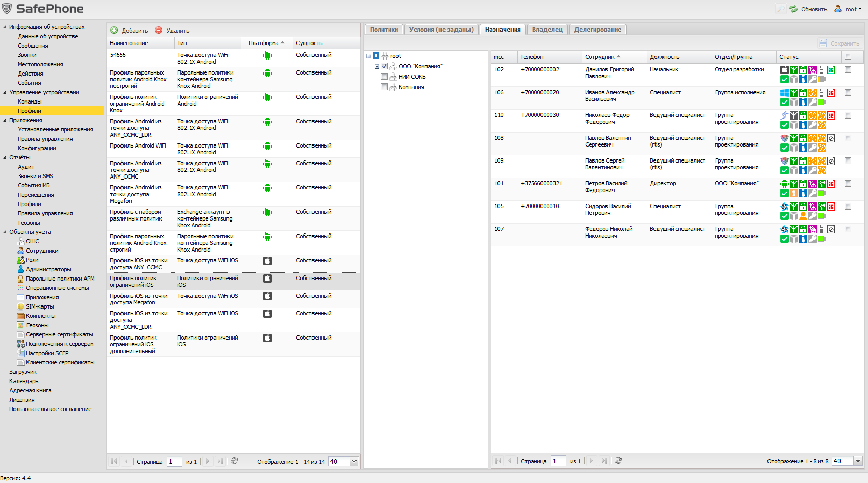Open the Лицензия link in the sidebar
Screen dimensions: 868x483
[x=22, y=400]
